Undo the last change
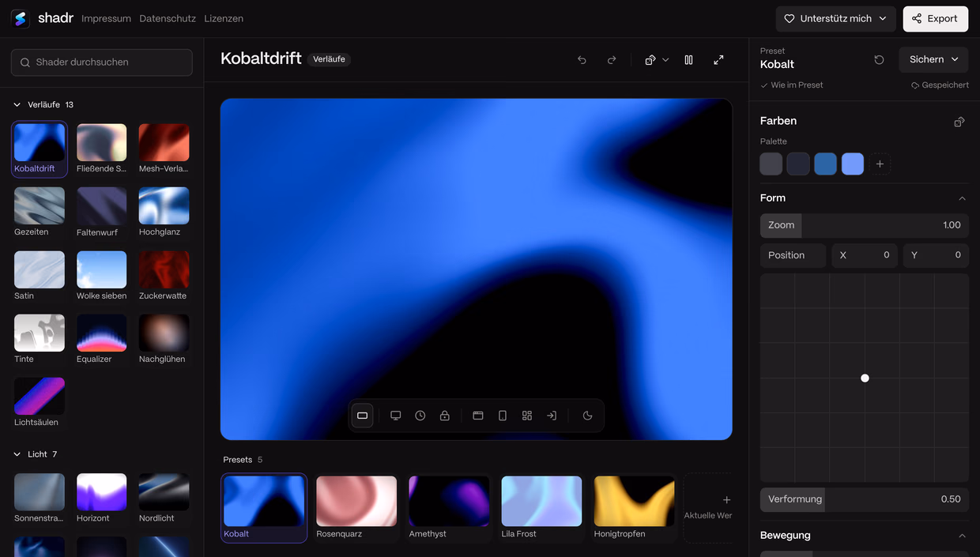 tap(582, 60)
